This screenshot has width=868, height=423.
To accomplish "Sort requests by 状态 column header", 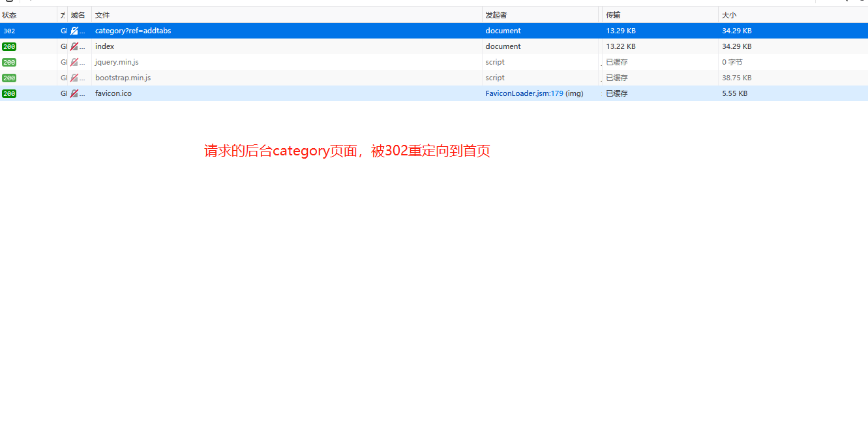I will click(10, 15).
